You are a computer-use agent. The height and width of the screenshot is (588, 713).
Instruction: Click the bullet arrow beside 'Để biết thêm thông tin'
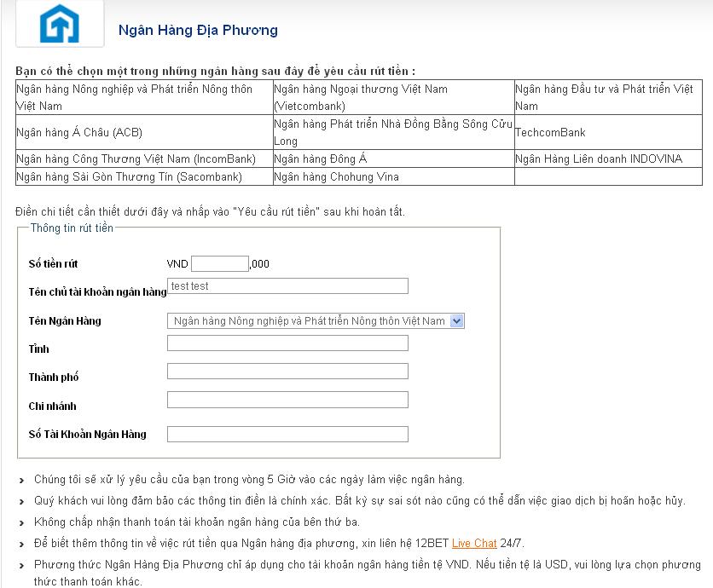click(x=22, y=544)
